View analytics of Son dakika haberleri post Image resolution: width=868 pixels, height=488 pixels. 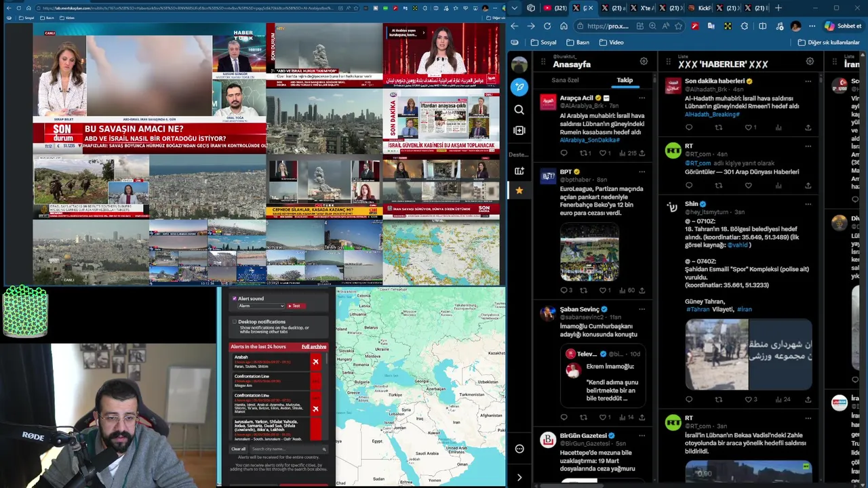[x=778, y=127]
